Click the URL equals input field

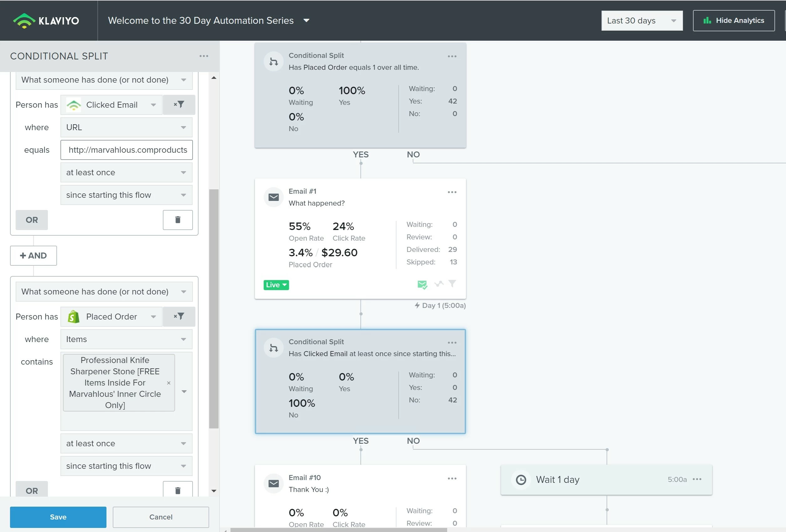click(127, 150)
